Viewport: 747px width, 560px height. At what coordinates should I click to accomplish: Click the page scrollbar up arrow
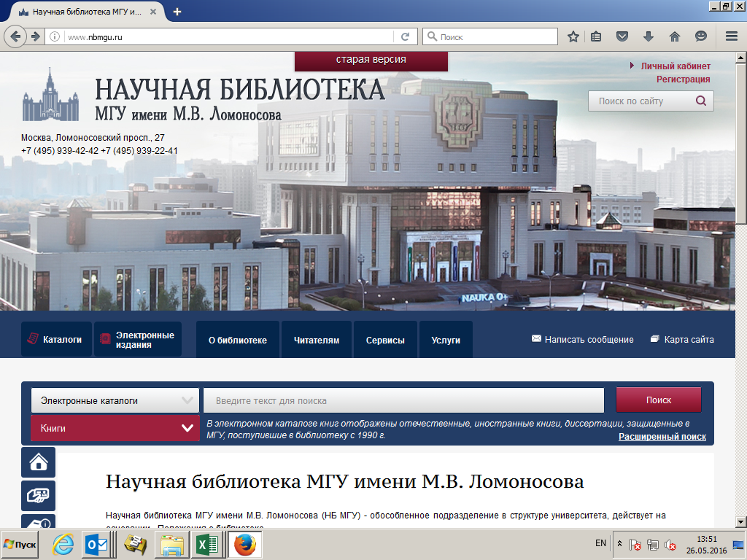pyautogui.click(x=741, y=58)
